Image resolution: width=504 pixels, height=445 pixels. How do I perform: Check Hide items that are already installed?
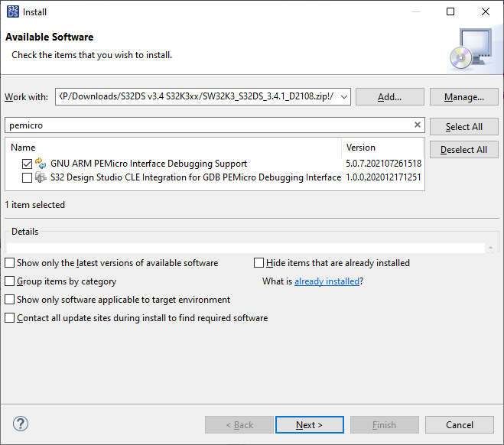point(259,263)
